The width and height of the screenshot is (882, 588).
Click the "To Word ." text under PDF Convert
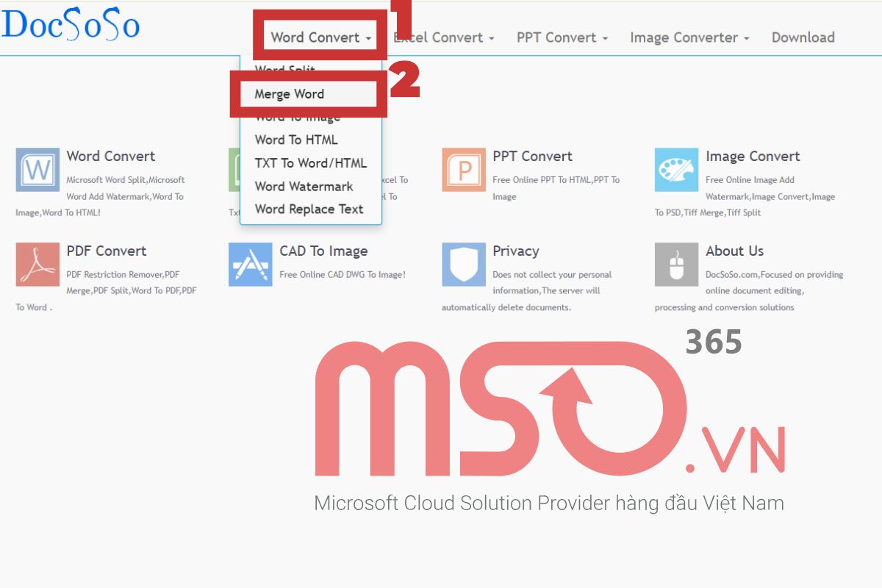coord(34,308)
